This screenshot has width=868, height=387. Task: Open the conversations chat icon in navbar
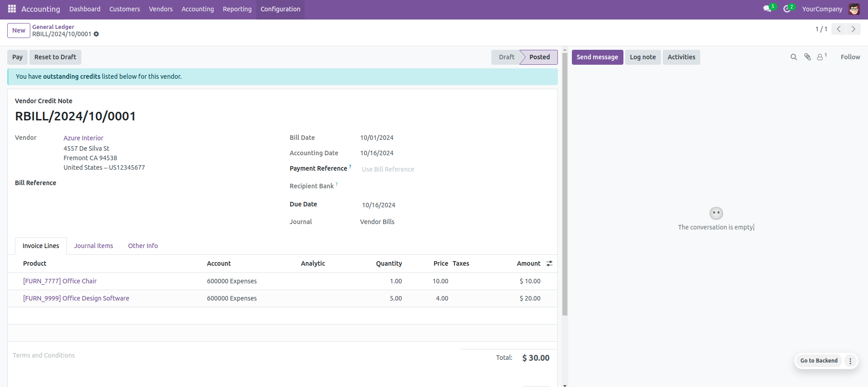[767, 9]
